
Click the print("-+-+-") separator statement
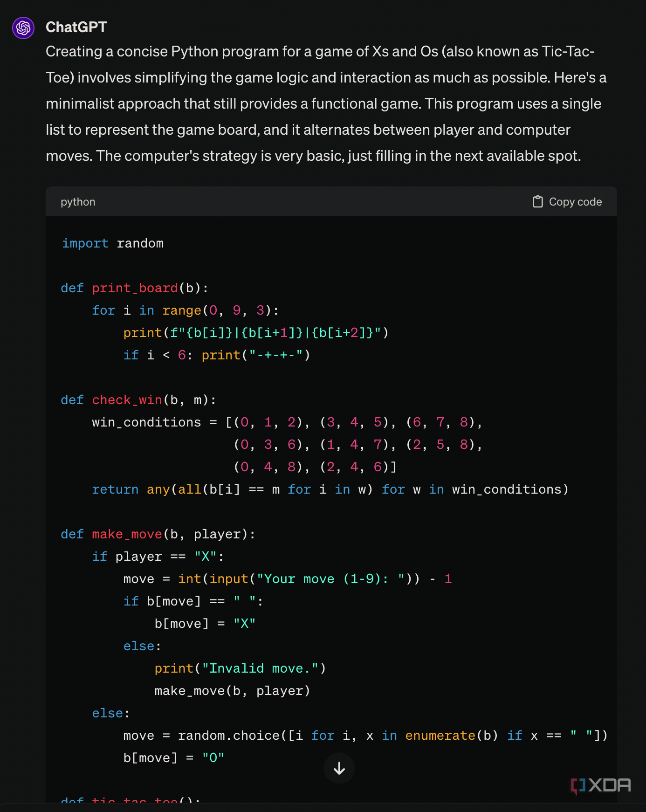(x=256, y=355)
